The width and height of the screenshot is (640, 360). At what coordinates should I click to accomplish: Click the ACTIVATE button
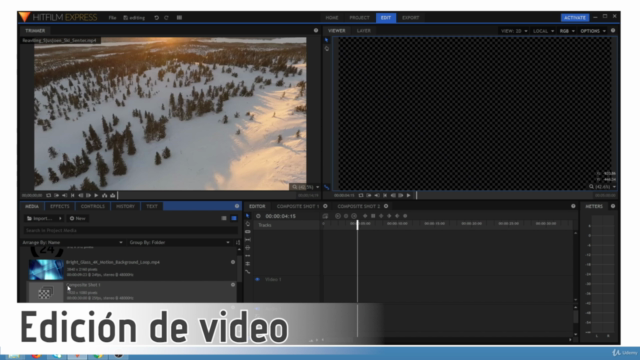click(575, 18)
